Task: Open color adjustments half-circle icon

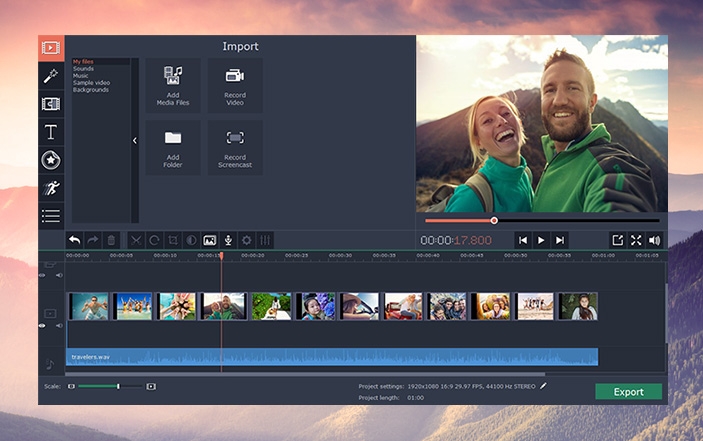Action: (191, 240)
